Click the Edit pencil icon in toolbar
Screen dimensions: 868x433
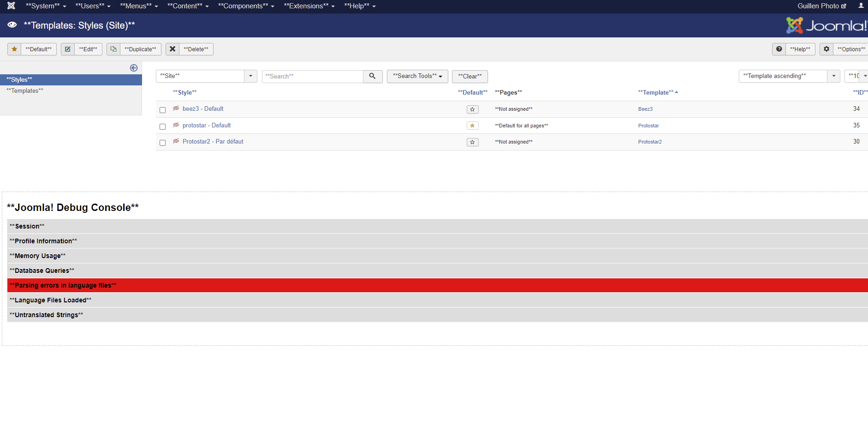pyautogui.click(x=68, y=49)
